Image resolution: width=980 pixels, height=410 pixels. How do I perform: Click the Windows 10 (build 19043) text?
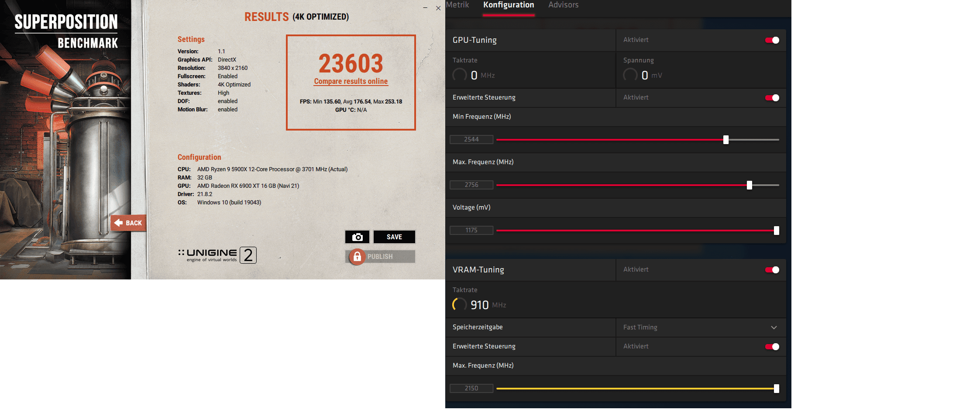click(x=229, y=203)
